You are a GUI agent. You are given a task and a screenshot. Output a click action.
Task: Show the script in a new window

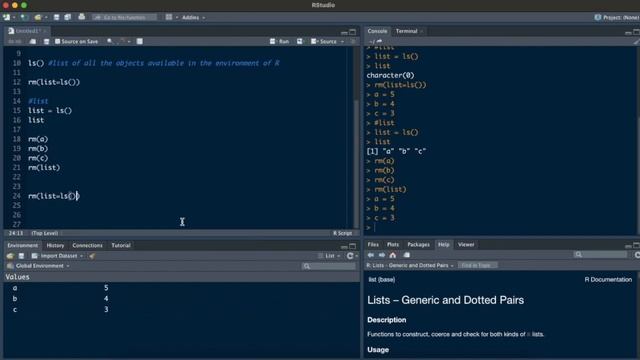point(33,41)
